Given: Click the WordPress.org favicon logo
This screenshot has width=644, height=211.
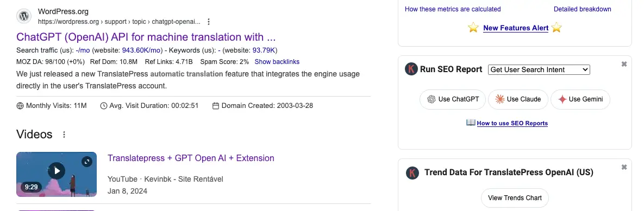Looking at the screenshot, I should [x=24, y=16].
